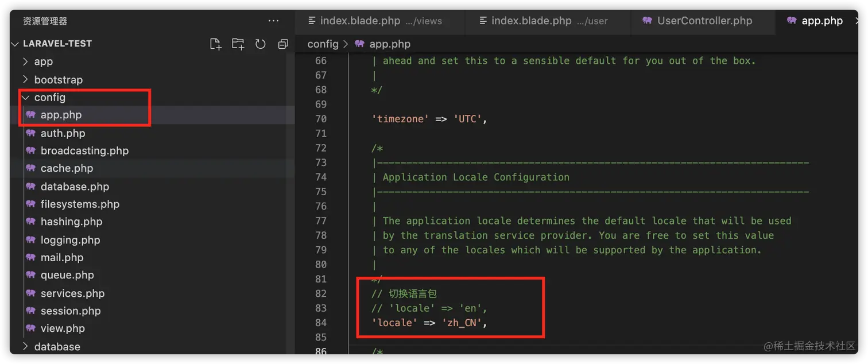Open broadcasting.php in the file tree

(84, 150)
